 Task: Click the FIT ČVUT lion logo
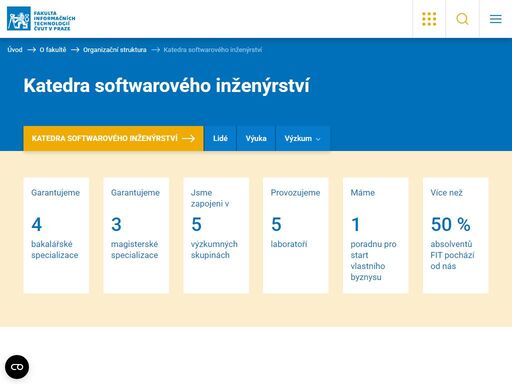19,19
